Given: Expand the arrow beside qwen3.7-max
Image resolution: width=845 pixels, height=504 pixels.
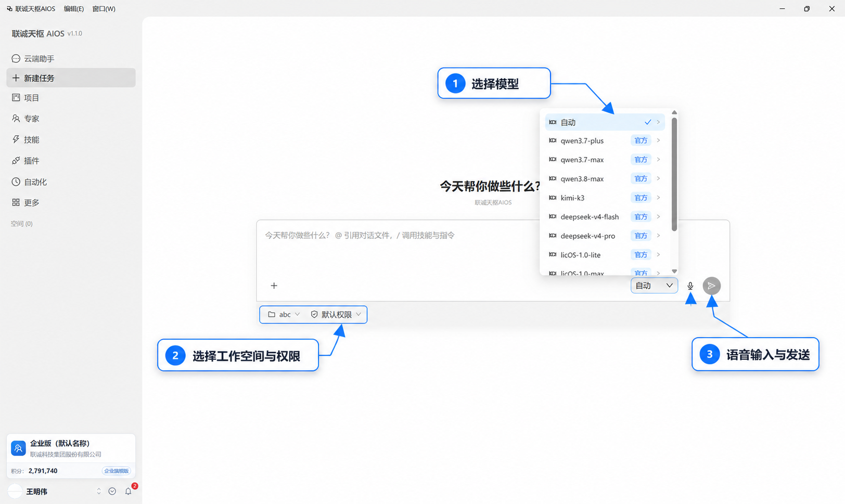Looking at the screenshot, I should click(658, 160).
